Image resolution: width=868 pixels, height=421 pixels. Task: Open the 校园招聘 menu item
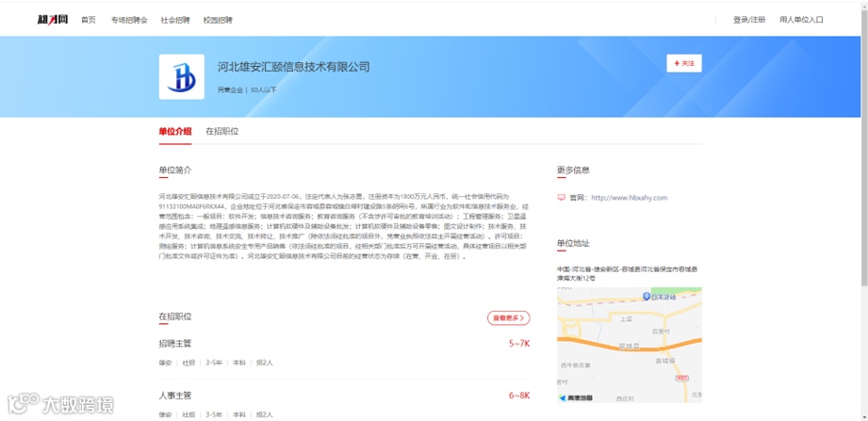(x=218, y=20)
